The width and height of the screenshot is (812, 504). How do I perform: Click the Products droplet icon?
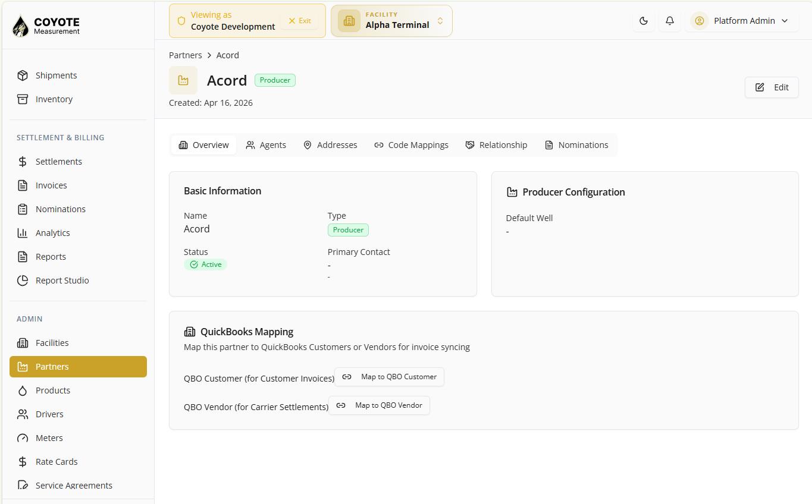tap(23, 390)
